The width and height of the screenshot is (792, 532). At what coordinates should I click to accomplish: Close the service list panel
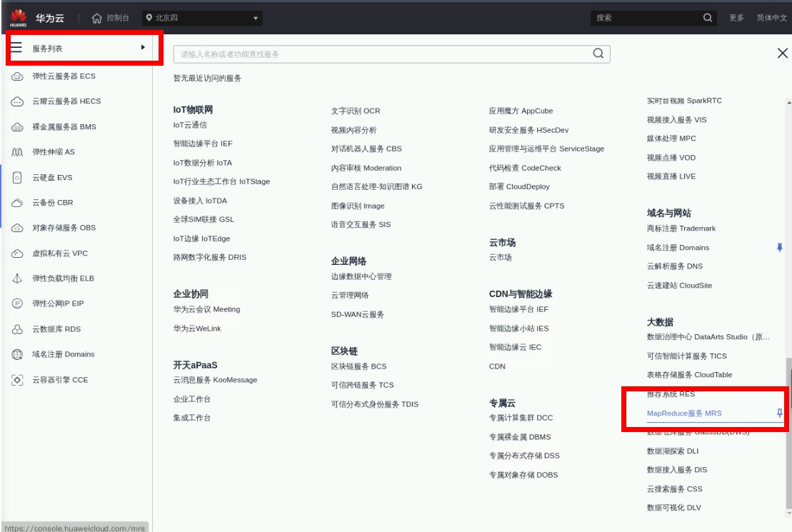click(x=782, y=54)
